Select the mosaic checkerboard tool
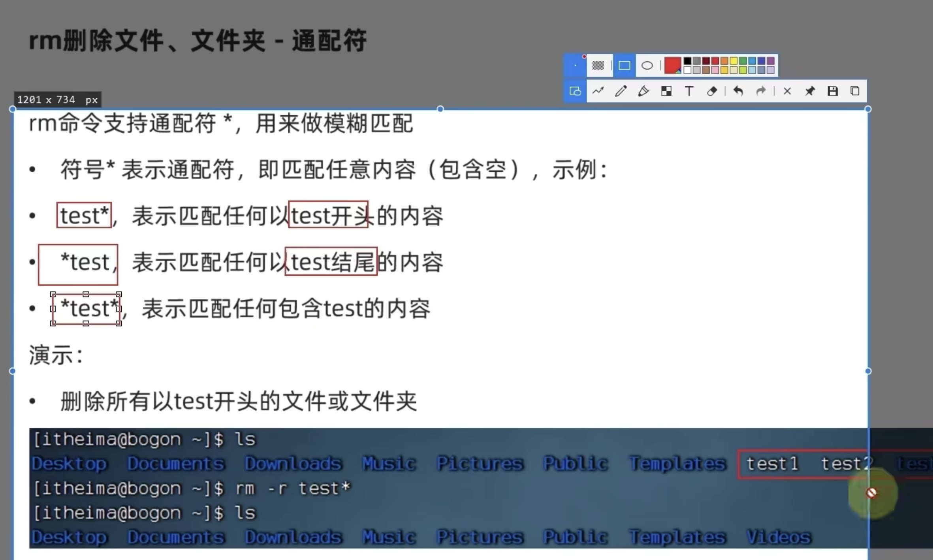The width and height of the screenshot is (933, 560). [666, 91]
